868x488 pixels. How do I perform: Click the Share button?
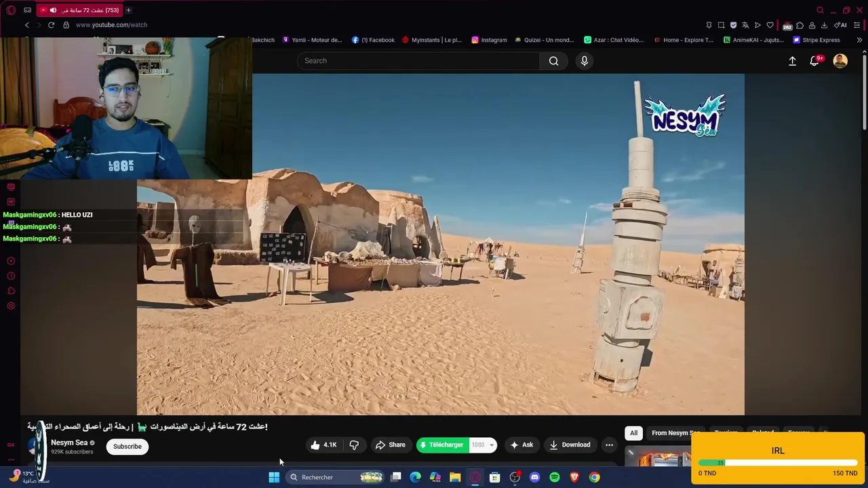coord(391,445)
